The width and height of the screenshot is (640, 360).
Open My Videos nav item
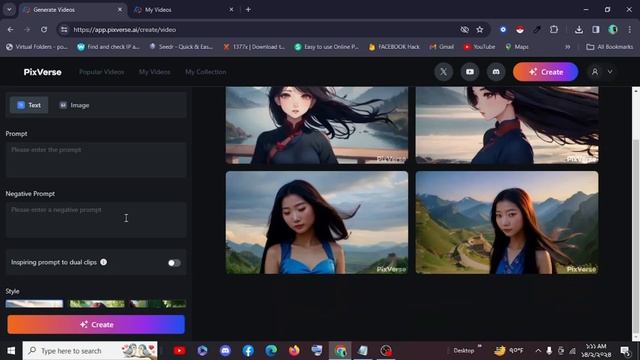154,72
